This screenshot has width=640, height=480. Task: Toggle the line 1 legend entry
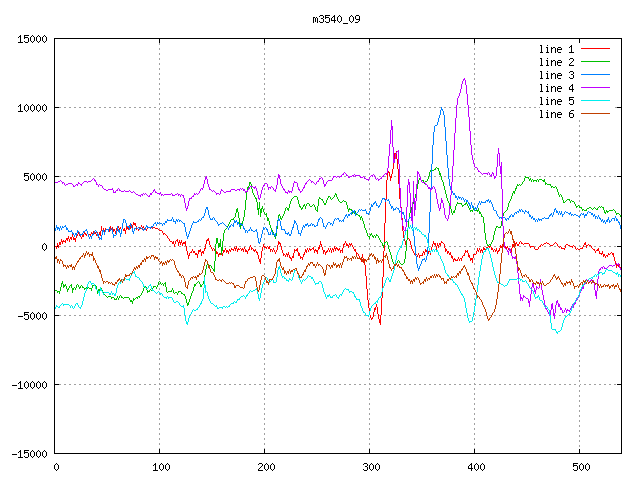pyautogui.click(x=556, y=49)
